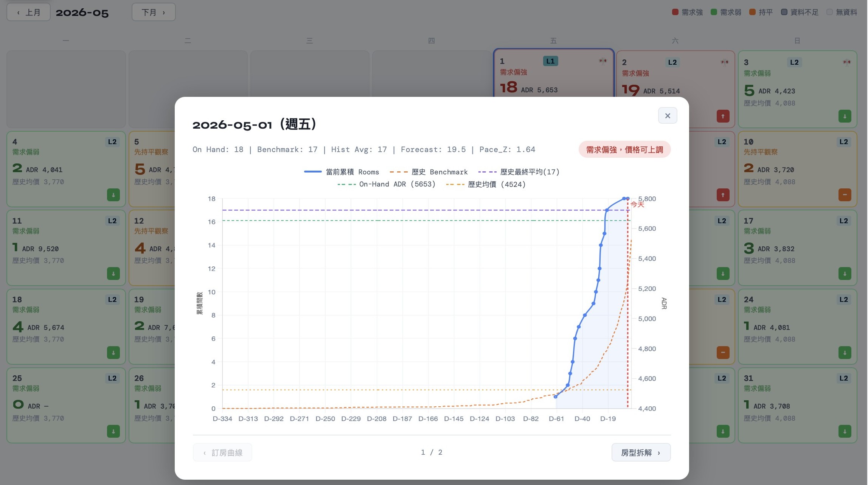Click L2 badge on day 25 card
Image resolution: width=868 pixels, height=485 pixels.
112,378
